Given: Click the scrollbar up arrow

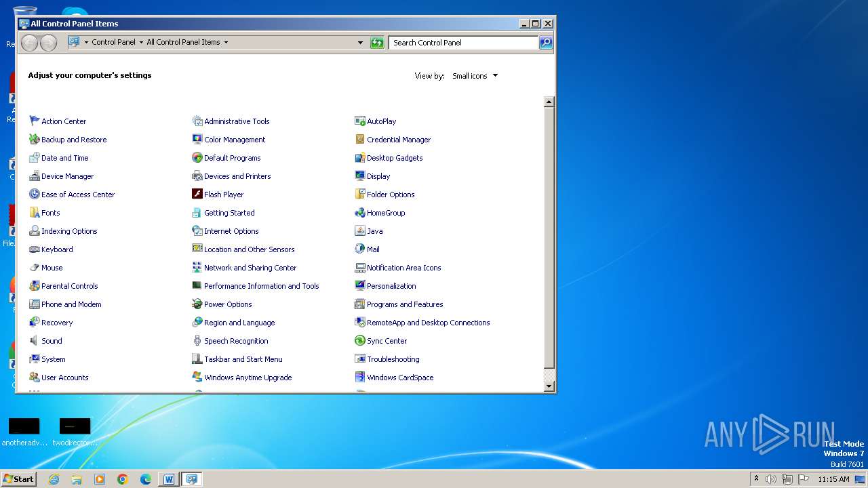Looking at the screenshot, I should (549, 102).
